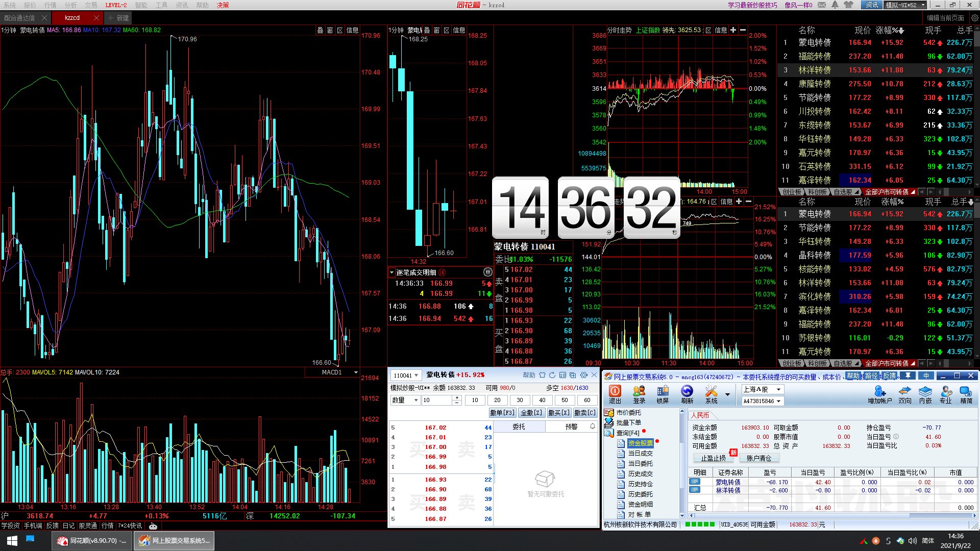Image resolution: width=980 pixels, height=551 pixels.
Task: Click the add account (增加帐户) icon
Action: point(880,394)
